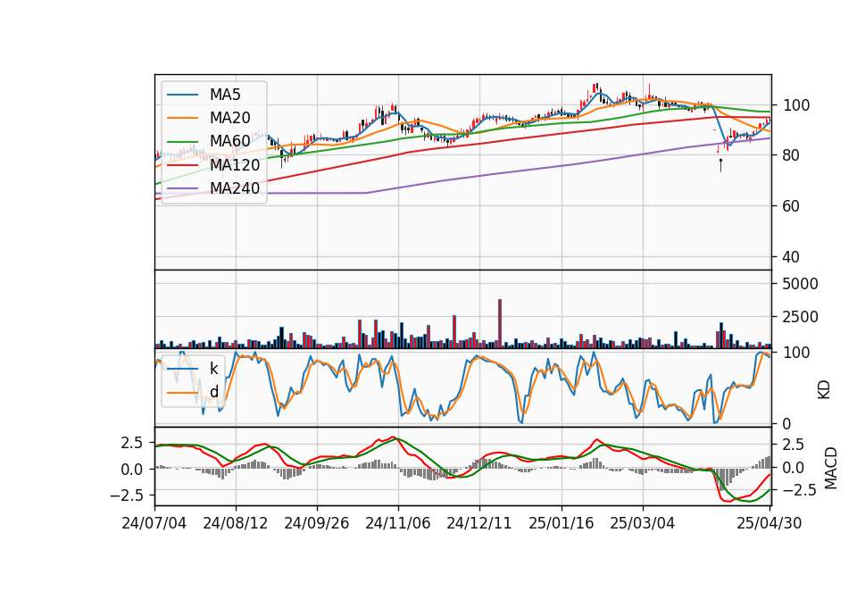Click the blue MA5 legend line sample

point(182,95)
